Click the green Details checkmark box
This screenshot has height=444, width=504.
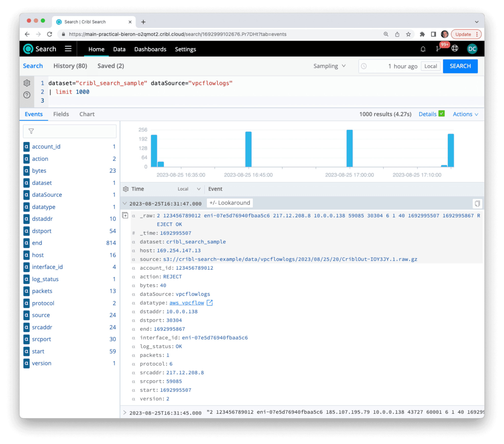[x=442, y=114]
